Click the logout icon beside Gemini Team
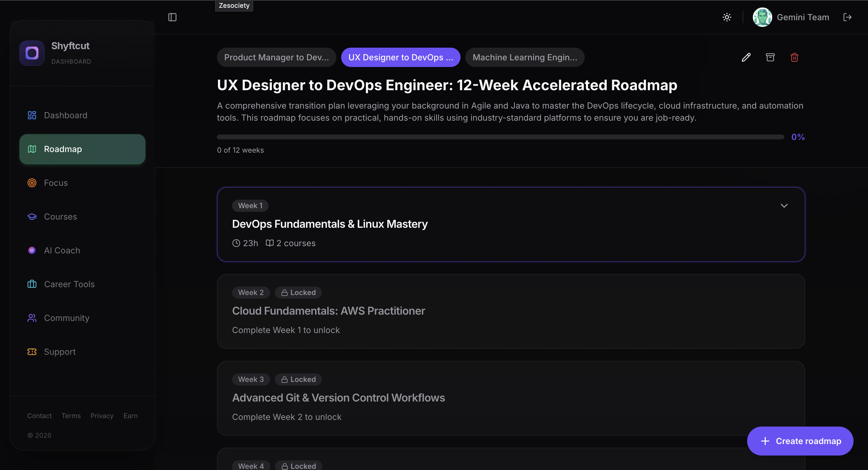Screen dimensions: 868x470 (x=847, y=17)
